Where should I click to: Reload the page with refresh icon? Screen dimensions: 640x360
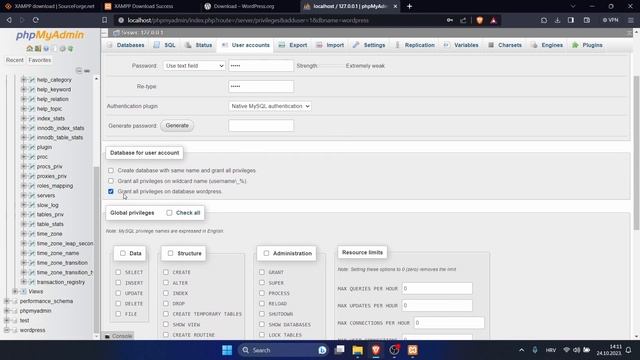click(36, 20)
